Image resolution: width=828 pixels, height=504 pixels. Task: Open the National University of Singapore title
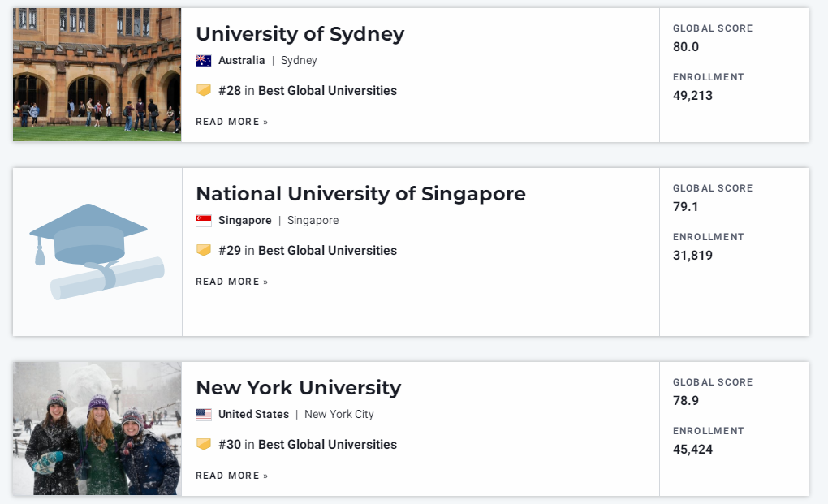tap(360, 194)
